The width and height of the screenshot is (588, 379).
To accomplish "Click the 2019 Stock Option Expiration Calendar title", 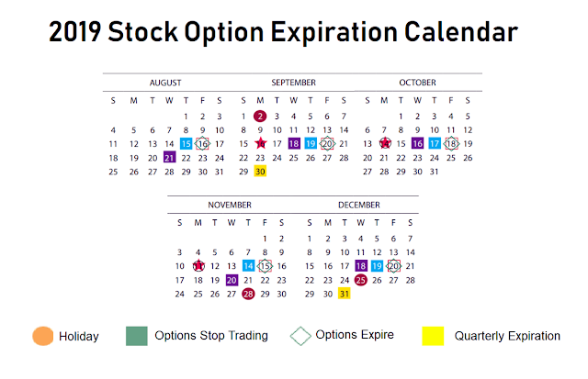I will point(283,34).
